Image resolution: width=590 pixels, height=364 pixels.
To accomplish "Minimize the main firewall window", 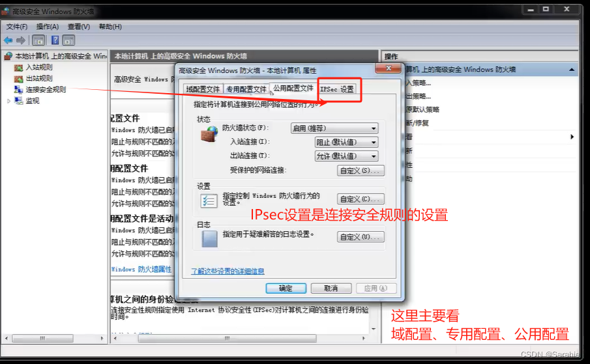I will click(x=531, y=10).
